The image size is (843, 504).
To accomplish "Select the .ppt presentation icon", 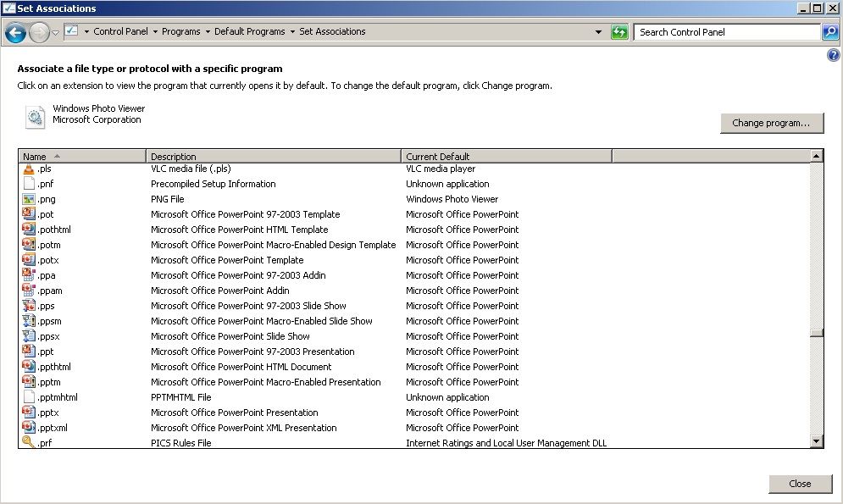I will coord(29,352).
